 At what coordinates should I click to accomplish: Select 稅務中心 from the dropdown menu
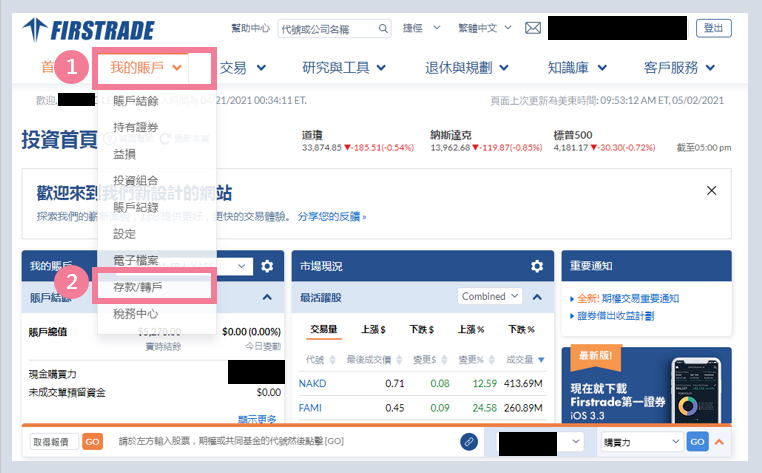tap(136, 314)
